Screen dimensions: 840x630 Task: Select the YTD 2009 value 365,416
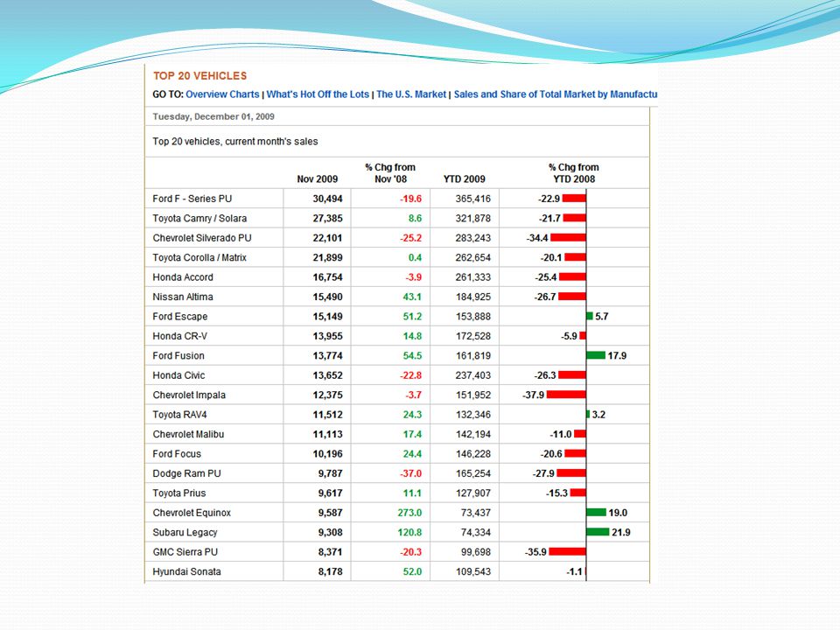(x=473, y=199)
